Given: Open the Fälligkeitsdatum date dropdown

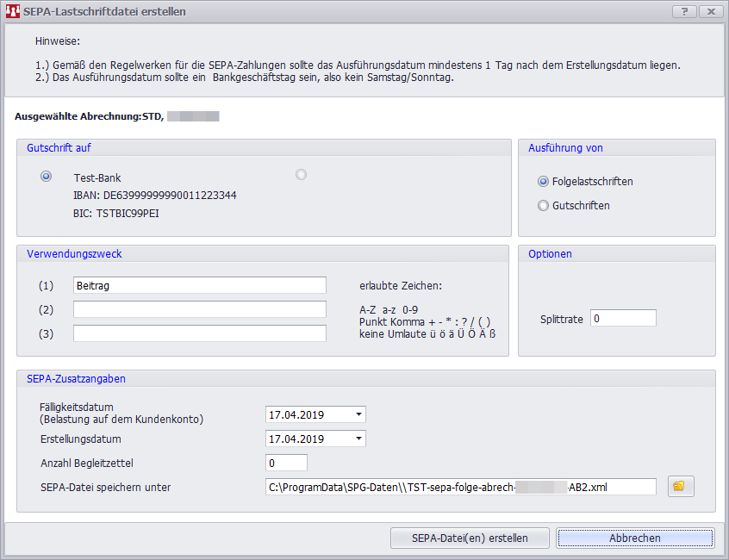Looking at the screenshot, I should 358,414.
